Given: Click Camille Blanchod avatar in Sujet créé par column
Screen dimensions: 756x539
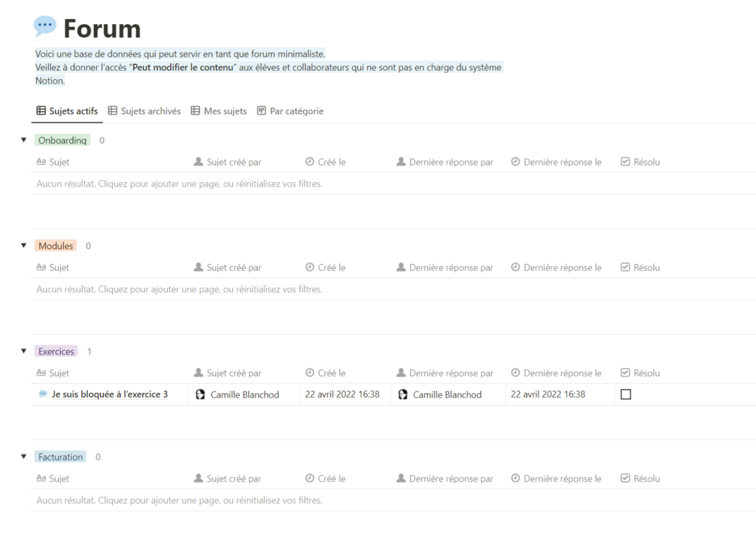Looking at the screenshot, I should pos(200,394).
